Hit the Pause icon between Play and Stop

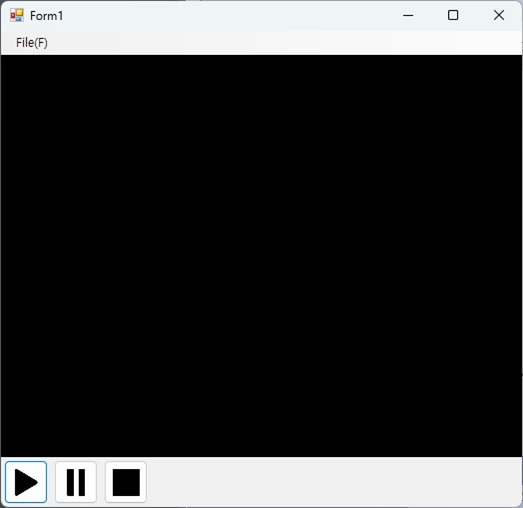tap(76, 482)
